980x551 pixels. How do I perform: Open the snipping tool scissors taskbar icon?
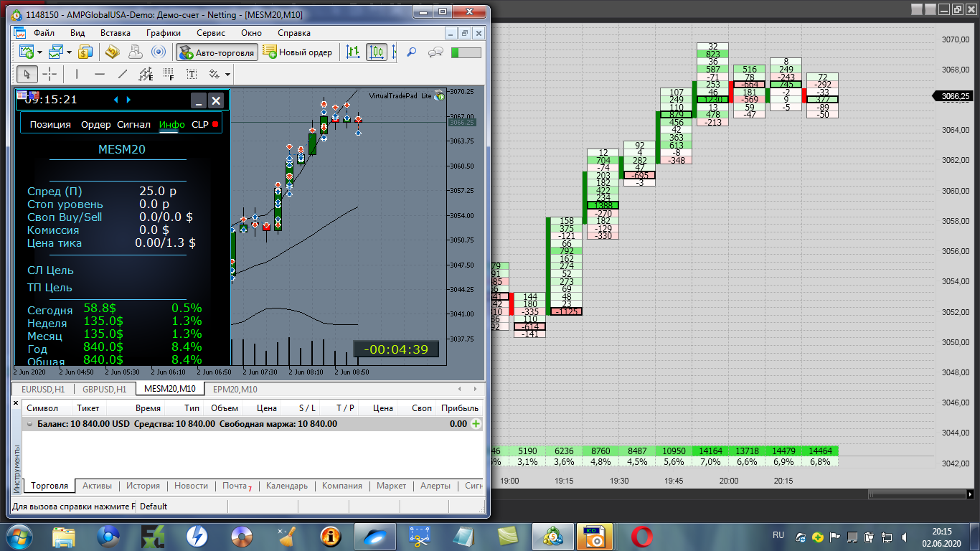point(419,536)
